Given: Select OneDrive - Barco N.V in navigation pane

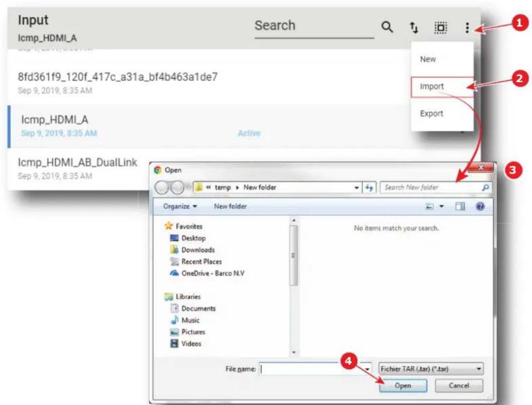Looking at the screenshot, I should (207, 274).
